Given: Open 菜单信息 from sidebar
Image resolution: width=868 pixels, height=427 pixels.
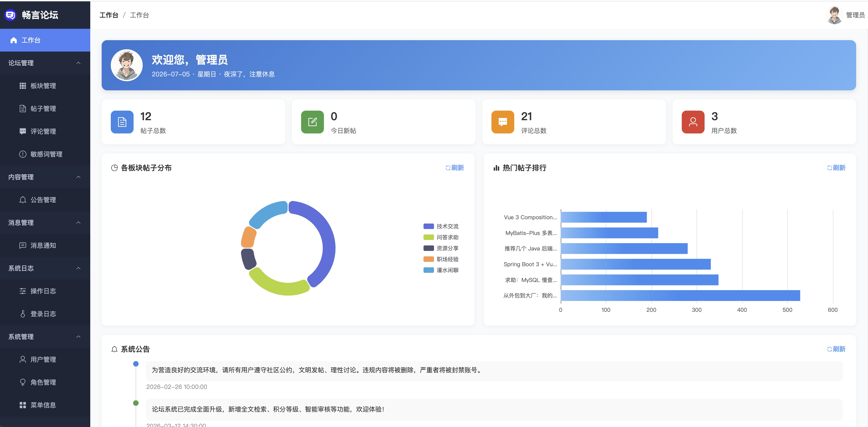Looking at the screenshot, I should (x=45, y=405).
